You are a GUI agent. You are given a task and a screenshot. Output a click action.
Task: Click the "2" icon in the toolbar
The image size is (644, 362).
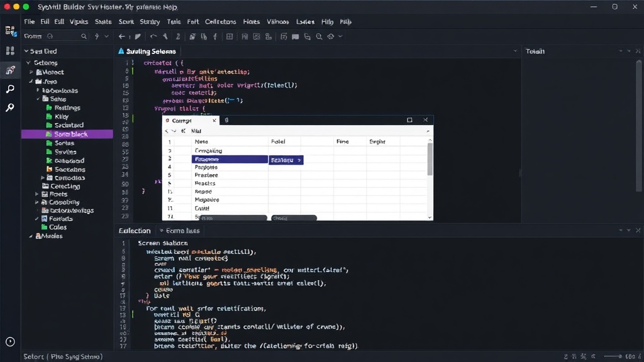(178, 36)
